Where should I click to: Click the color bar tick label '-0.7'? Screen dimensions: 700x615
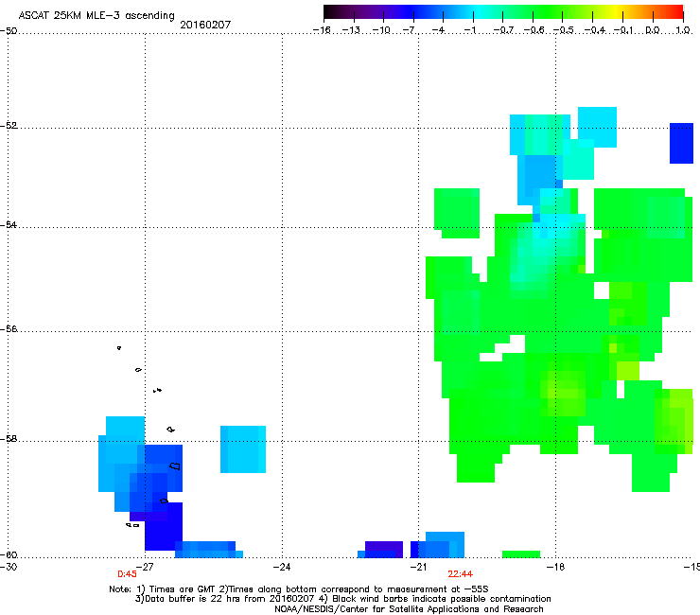[503, 30]
